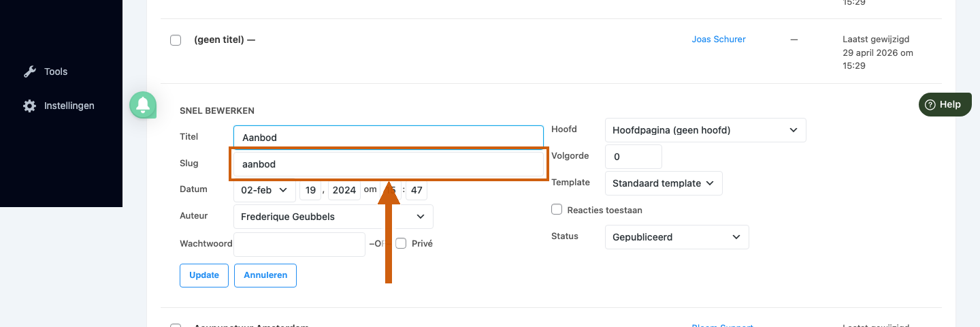980x327 pixels.
Task: Select the (geen titel) row checkbox
Action: tap(176, 40)
